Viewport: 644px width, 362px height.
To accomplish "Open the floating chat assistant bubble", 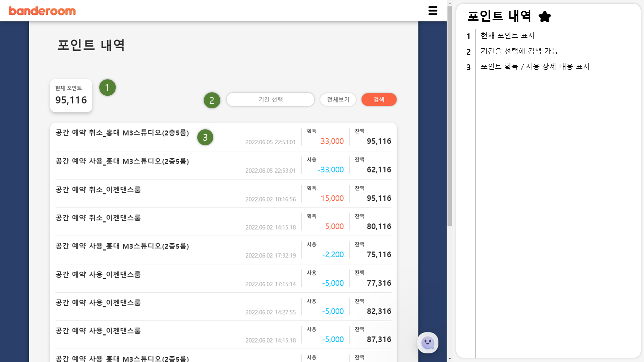I will [427, 342].
